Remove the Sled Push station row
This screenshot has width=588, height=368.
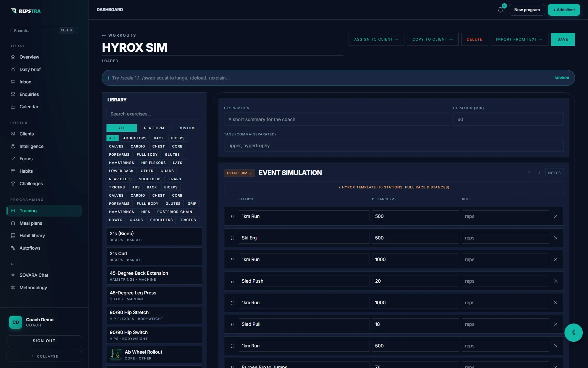[x=556, y=281]
